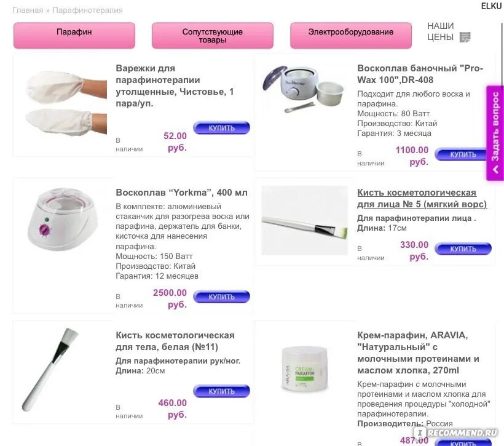The height and width of the screenshot is (446, 504).
Task: Open the price list icon beside НАШИ ЦЕНЫ
Action: click(x=465, y=37)
